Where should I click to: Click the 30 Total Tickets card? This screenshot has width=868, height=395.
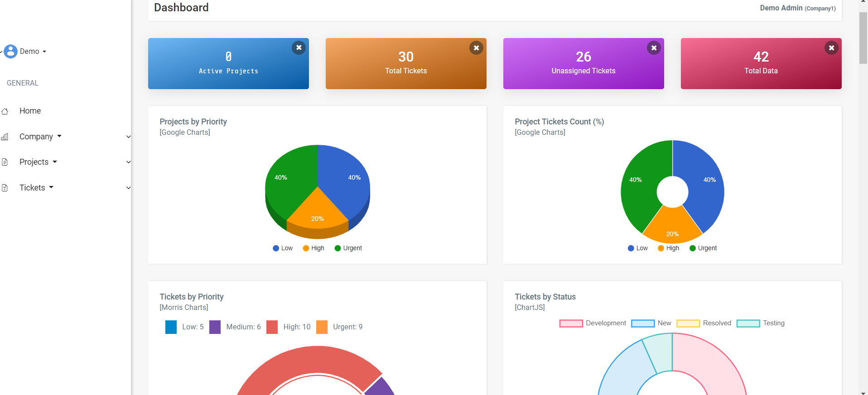(406, 63)
